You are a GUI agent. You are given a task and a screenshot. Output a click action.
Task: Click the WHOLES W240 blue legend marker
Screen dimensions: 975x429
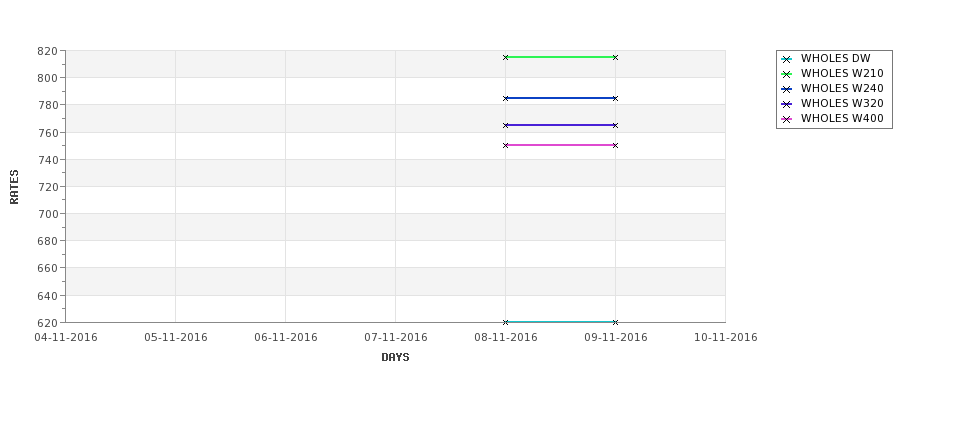[x=787, y=89]
